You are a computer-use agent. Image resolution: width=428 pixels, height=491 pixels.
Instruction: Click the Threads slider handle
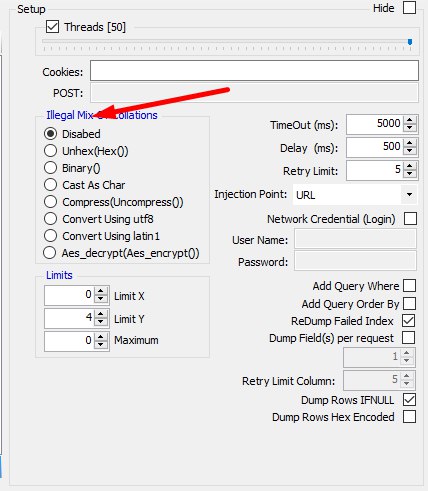click(x=410, y=42)
